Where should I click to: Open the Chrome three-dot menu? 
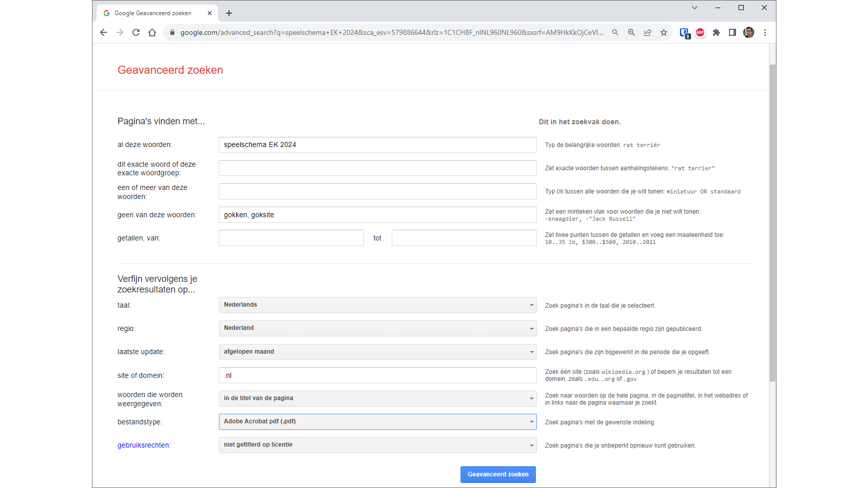pos(765,32)
